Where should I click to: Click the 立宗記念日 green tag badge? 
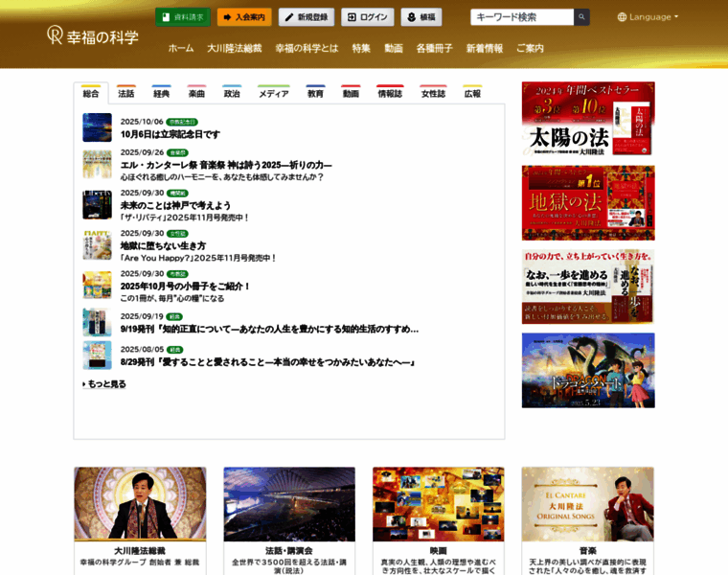pos(182,122)
